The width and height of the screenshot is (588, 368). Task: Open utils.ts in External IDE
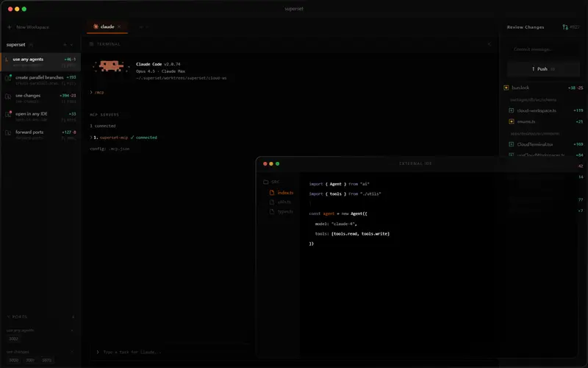tap(284, 202)
